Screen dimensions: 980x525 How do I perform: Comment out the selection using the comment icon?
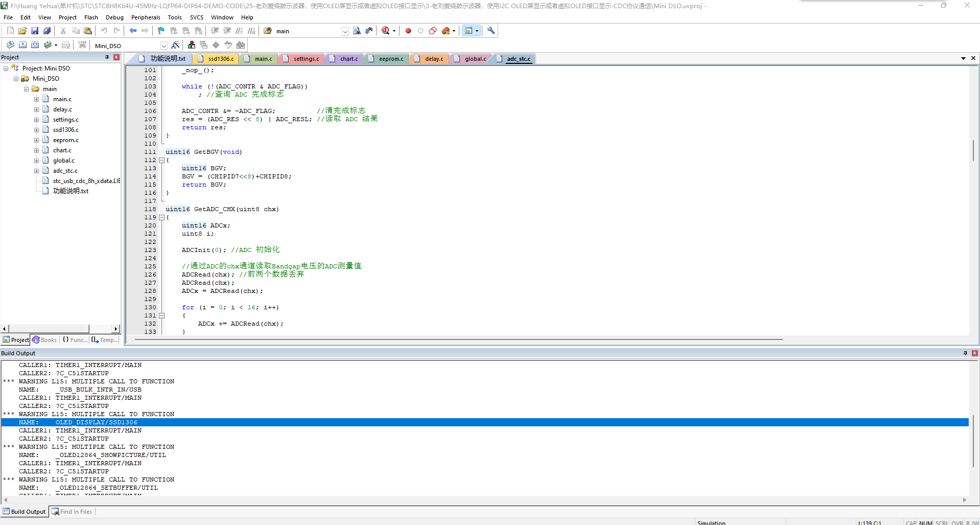239,31
